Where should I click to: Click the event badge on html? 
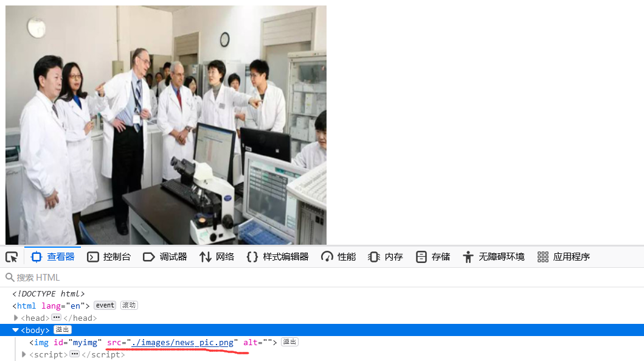pyautogui.click(x=105, y=306)
